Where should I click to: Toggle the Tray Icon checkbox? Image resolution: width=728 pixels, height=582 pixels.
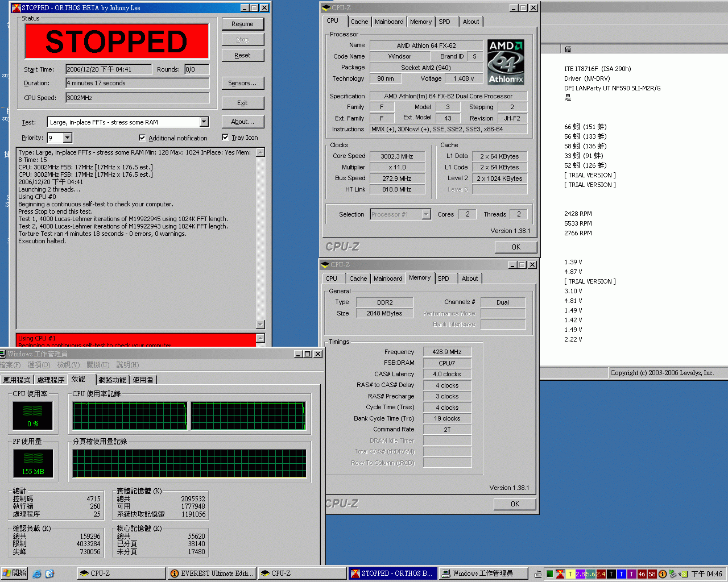[x=225, y=137]
